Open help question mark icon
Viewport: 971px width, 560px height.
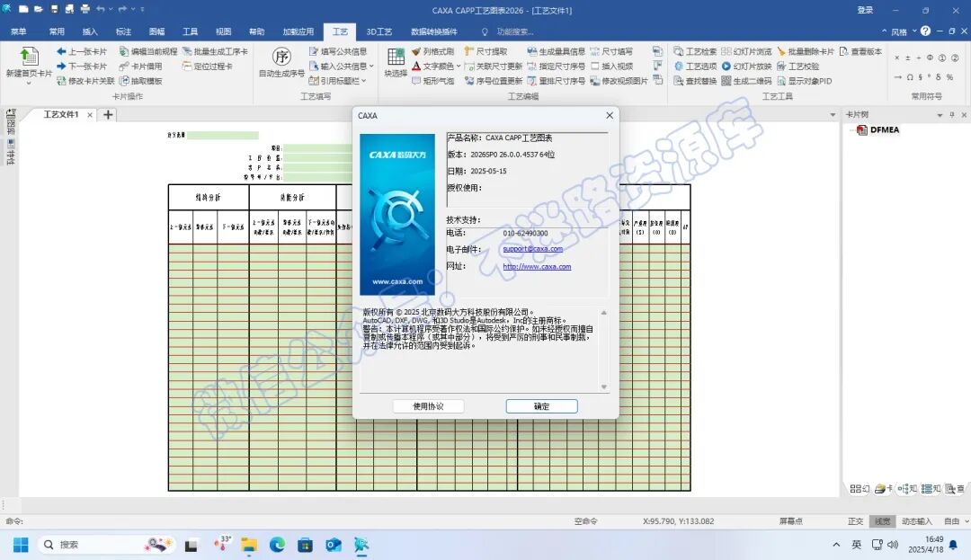click(x=925, y=31)
